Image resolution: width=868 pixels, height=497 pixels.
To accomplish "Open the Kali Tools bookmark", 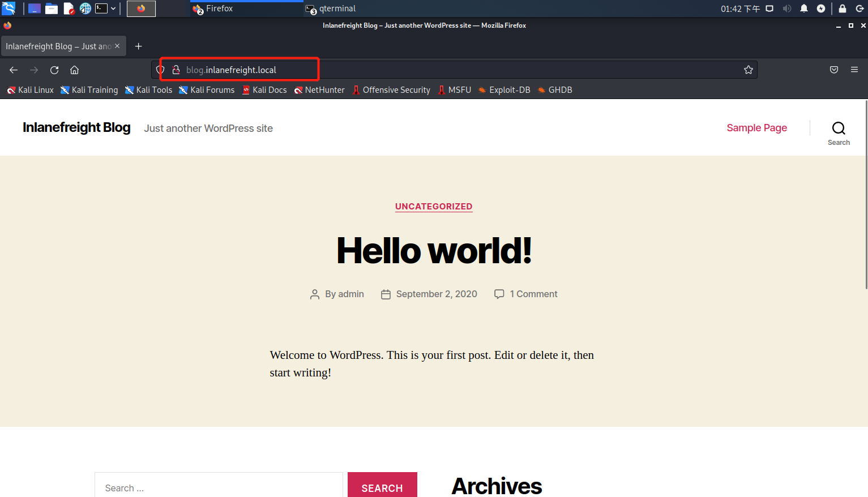I will click(149, 90).
